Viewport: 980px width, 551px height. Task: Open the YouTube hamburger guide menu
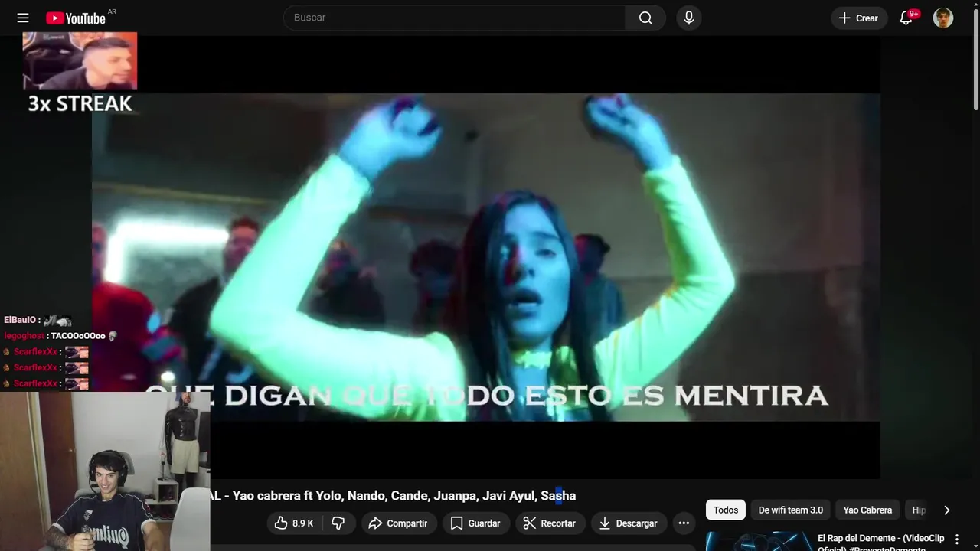point(23,18)
